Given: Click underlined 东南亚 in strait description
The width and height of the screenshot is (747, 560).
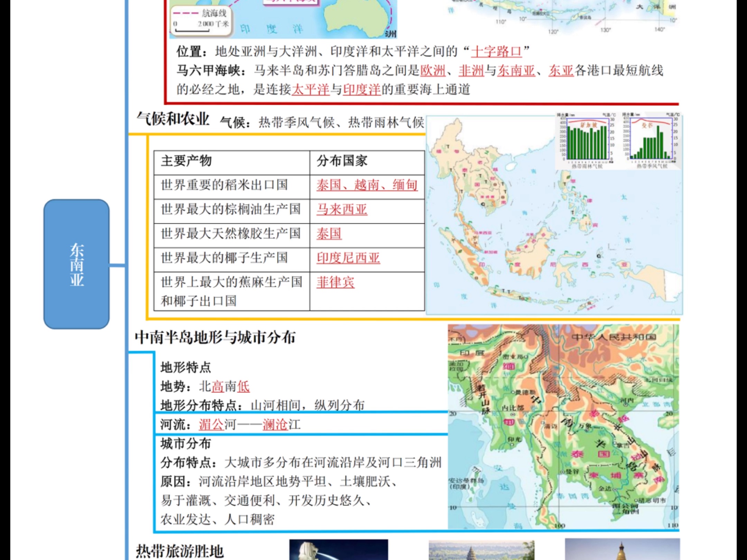Looking at the screenshot, I should [516, 71].
